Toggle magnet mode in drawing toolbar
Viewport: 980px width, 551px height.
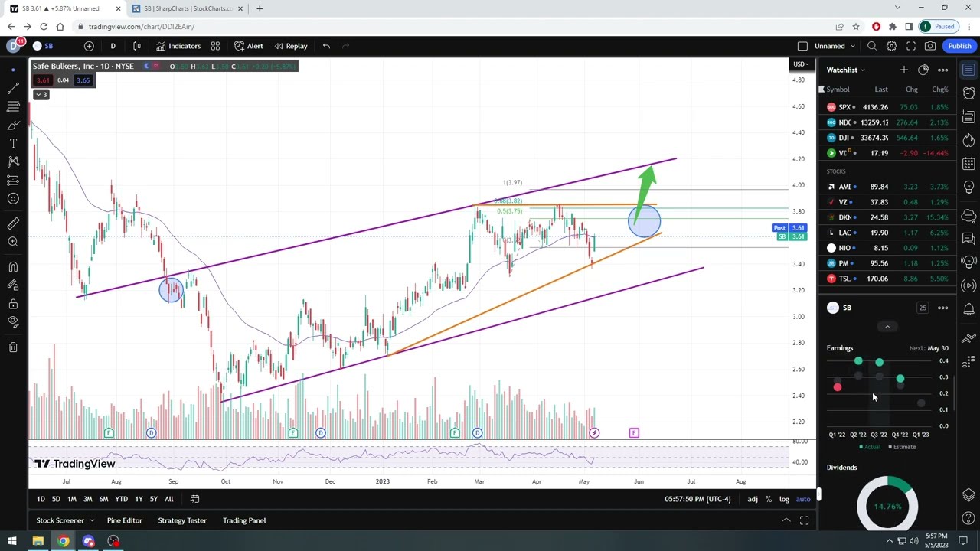(x=13, y=266)
